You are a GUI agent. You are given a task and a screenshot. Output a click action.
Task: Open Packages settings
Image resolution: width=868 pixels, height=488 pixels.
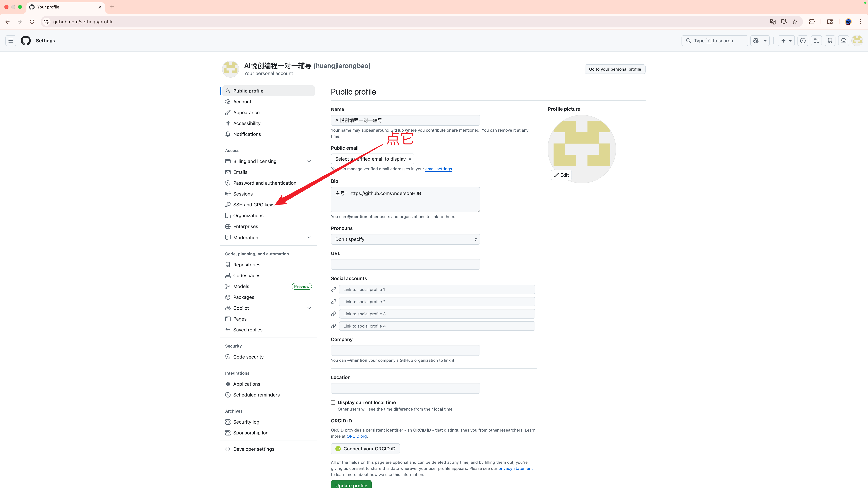click(x=269, y=297)
